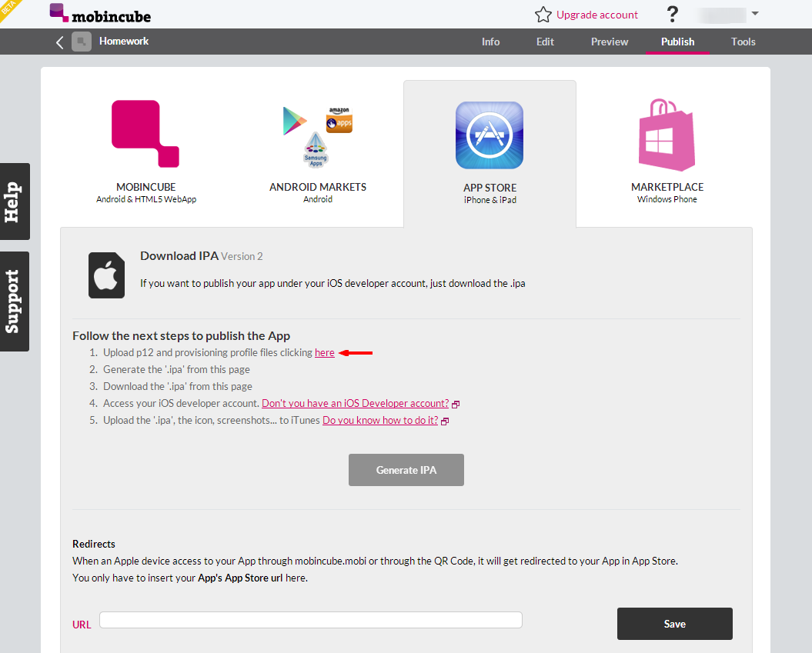The image size is (812, 653).
Task: Open the question mark help icon
Action: 672,14
